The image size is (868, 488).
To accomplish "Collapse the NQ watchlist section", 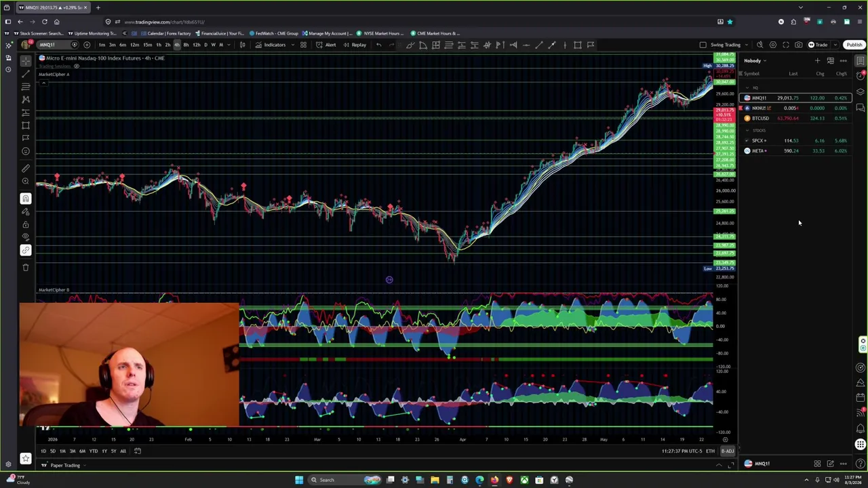I will click(x=747, y=87).
